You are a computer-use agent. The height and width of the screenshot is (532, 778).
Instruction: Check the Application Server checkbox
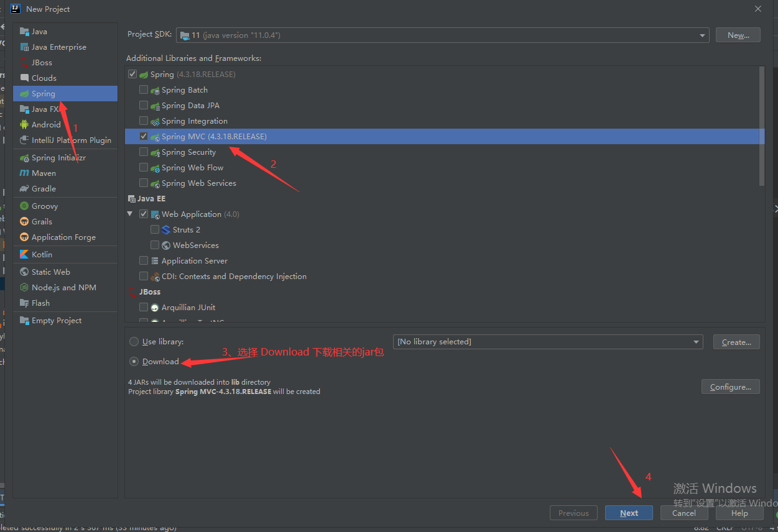pyautogui.click(x=144, y=261)
